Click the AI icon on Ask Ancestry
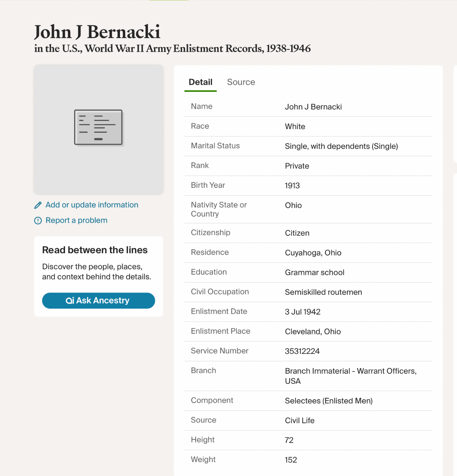The image size is (457, 476). pos(70,301)
